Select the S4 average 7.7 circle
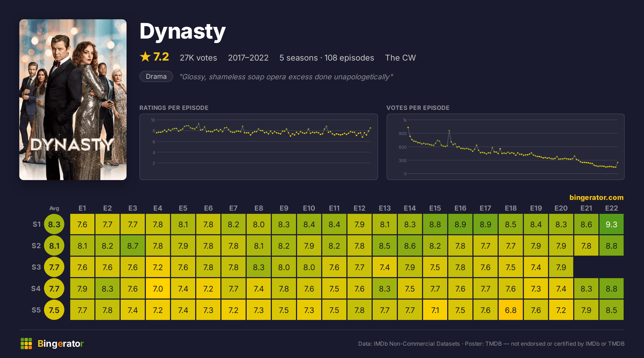 (x=54, y=289)
